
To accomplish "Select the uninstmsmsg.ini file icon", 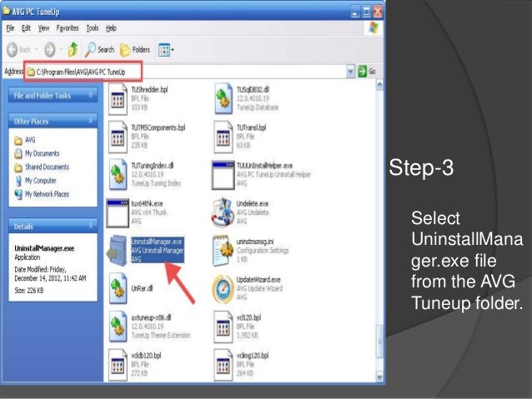I will coord(223,251).
